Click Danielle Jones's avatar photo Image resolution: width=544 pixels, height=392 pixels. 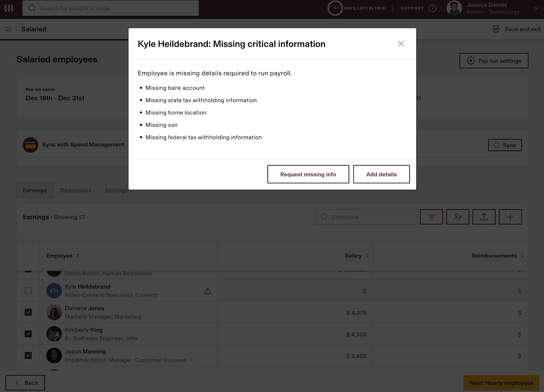(54, 312)
